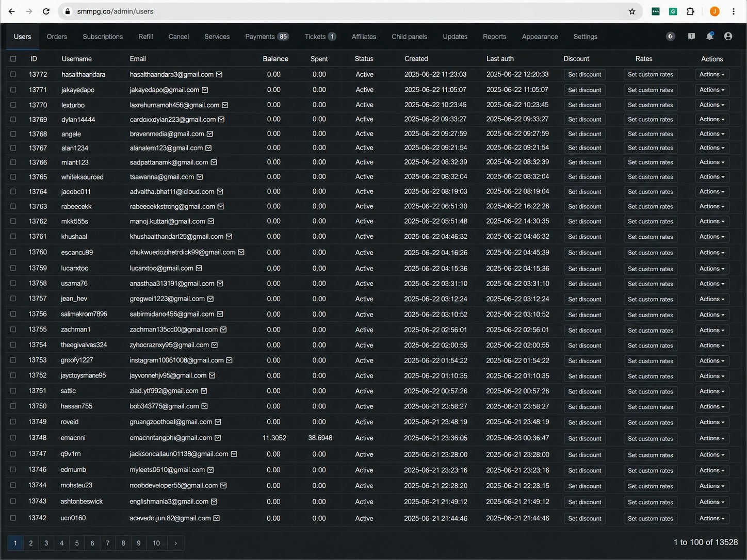The width and height of the screenshot is (747, 560).
Task: Open the Chrome profile avatar J
Action: click(714, 11)
